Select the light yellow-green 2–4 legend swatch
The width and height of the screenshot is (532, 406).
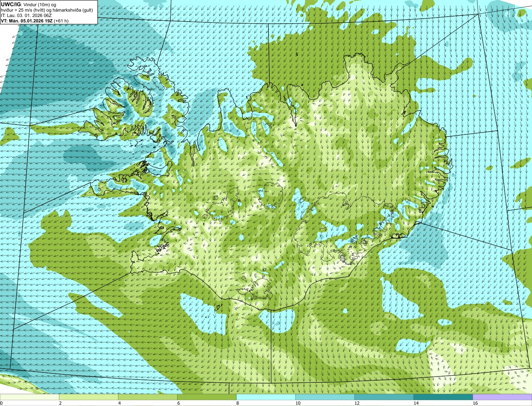click(x=89, y=397)
